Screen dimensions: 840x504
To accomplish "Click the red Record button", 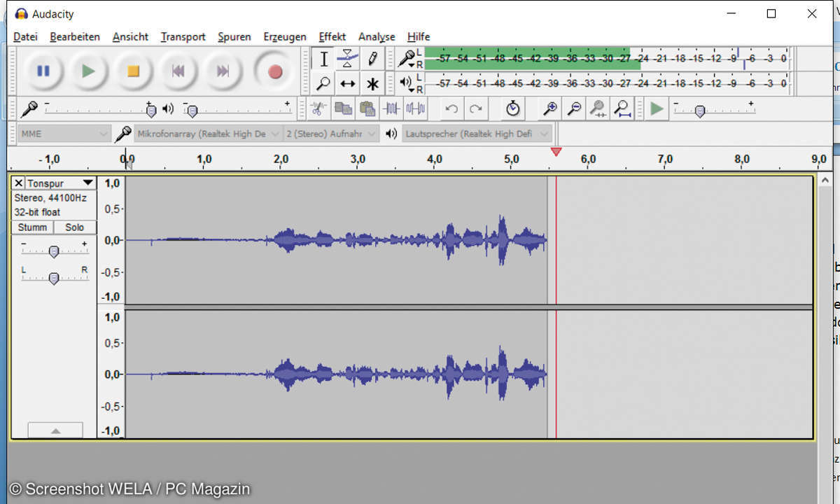I will [275, 71].
